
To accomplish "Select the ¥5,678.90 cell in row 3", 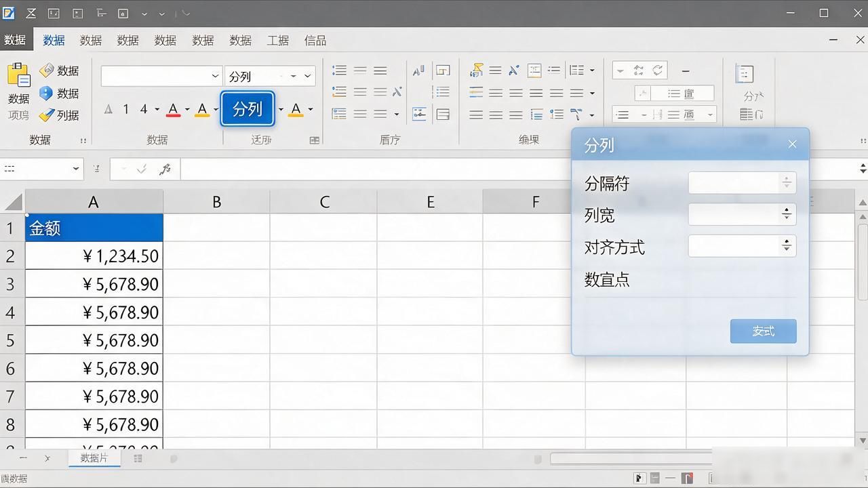I will (x=94, y=284).
